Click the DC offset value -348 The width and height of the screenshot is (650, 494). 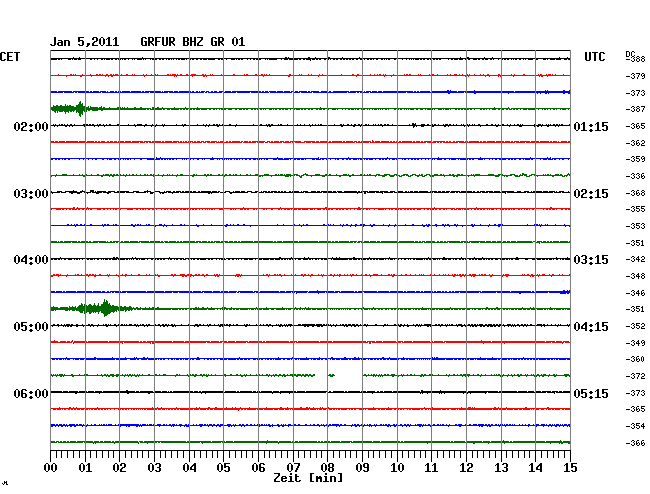635,276
